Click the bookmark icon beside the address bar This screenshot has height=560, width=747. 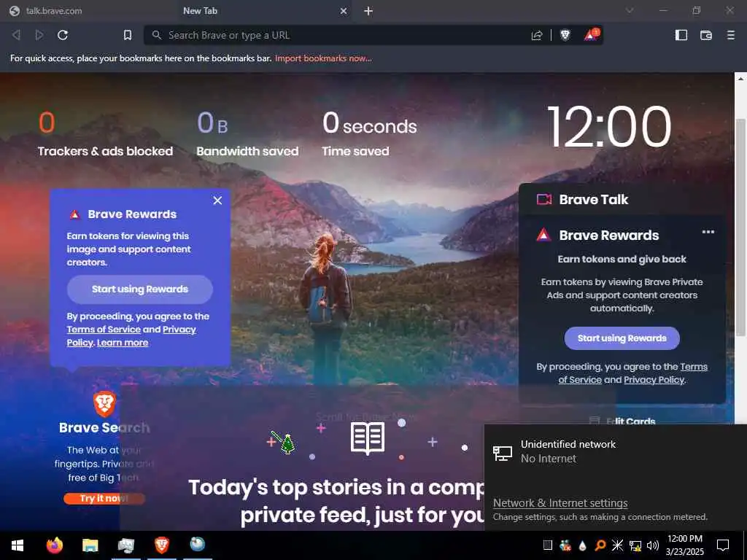128,35
